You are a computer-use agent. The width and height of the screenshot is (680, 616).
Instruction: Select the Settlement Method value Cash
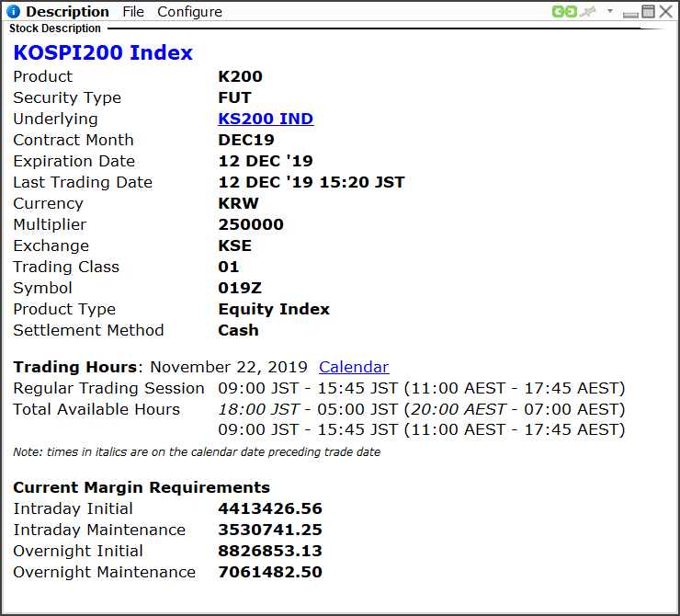[x=238, y=331]
